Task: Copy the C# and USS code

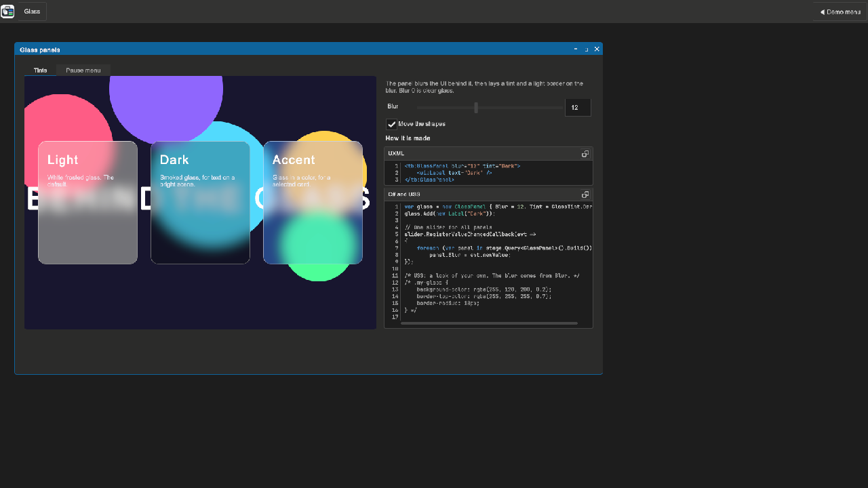Action: click(x=585, y=195)
